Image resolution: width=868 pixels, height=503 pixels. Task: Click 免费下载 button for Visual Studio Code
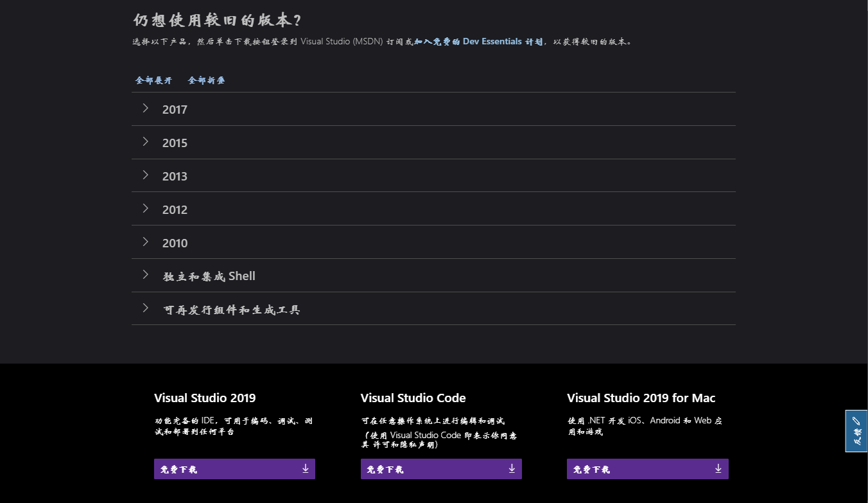pyautogui.click(x=441, y=469)
